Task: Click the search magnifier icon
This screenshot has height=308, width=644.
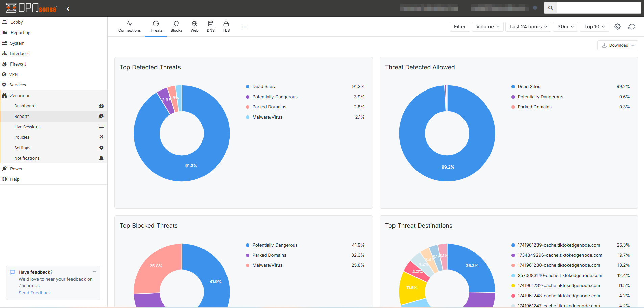Action: tap(550, 8)
